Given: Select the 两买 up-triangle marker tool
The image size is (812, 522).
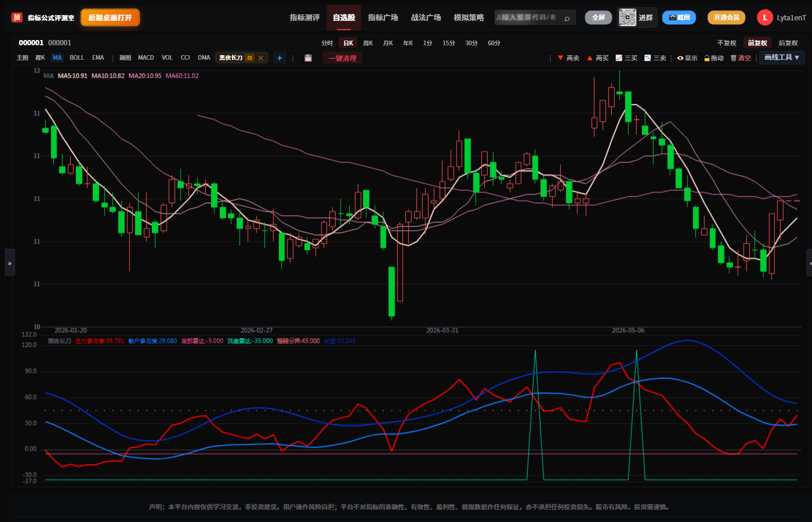Looking at the screenshot, I should pos(597,58).
